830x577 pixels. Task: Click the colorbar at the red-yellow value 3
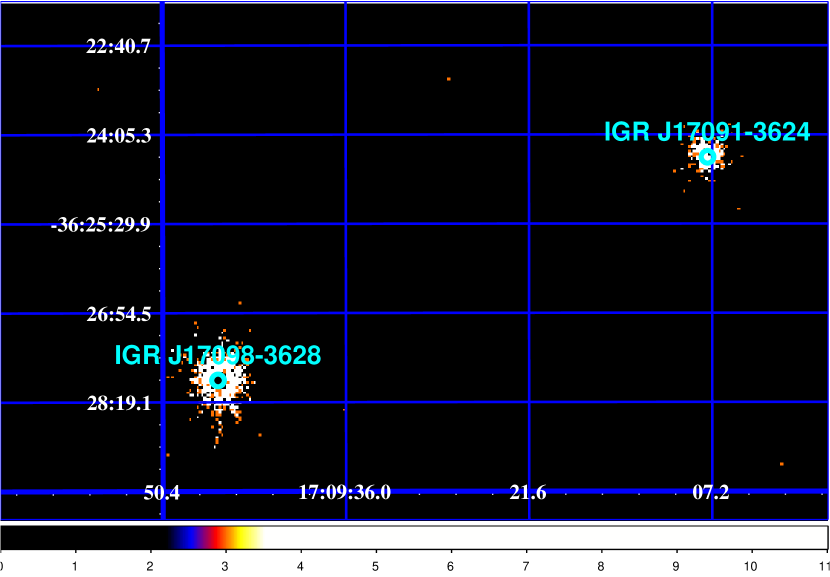tap(225, 537)
